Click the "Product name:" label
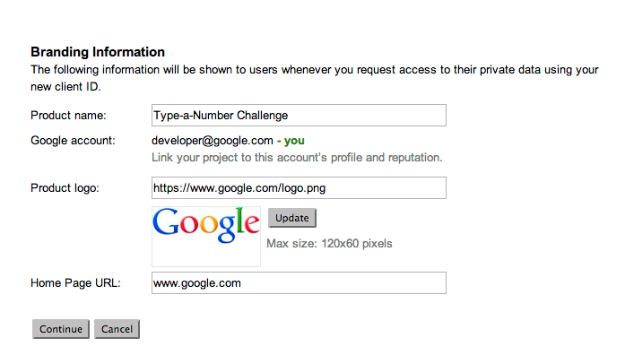This screenshot has height=364, width=634. coord(68,116)
